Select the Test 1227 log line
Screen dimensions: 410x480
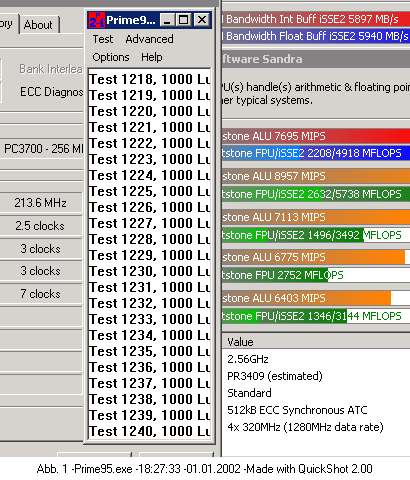150,223
